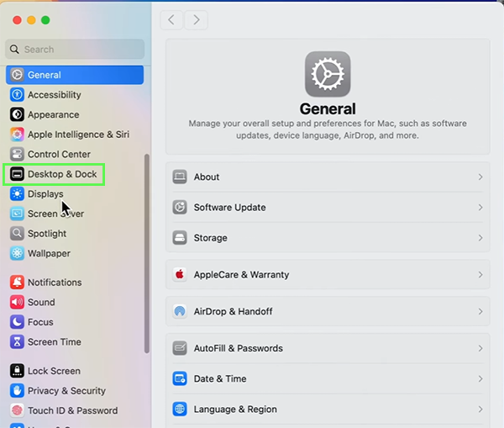Image resolution: width=504 pixels, height=428 pixels.
Task: Expand the AutoFill & Passwords chevron
Action: (x=480, y=348)
